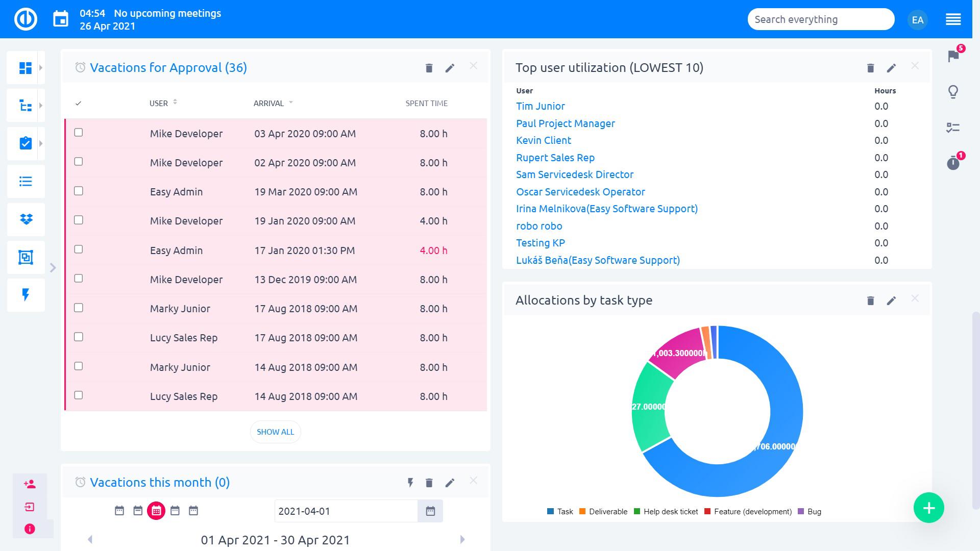
Task: Sort by the ARRIVAL column header
Action: [269, 104]
